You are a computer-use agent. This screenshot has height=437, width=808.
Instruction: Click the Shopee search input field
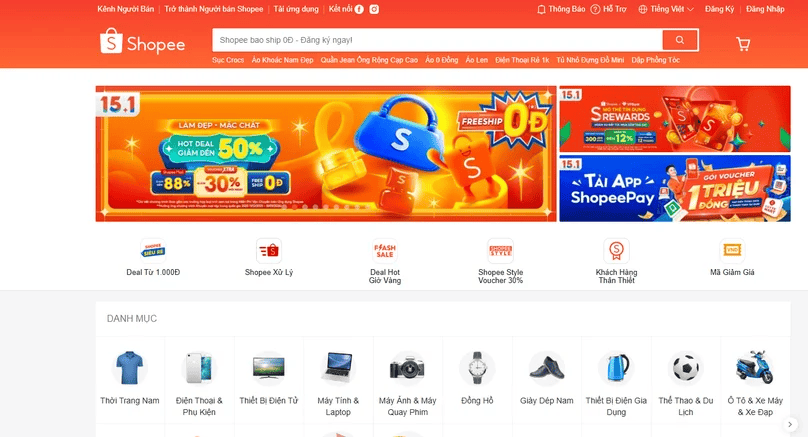(x=437, y=40)
